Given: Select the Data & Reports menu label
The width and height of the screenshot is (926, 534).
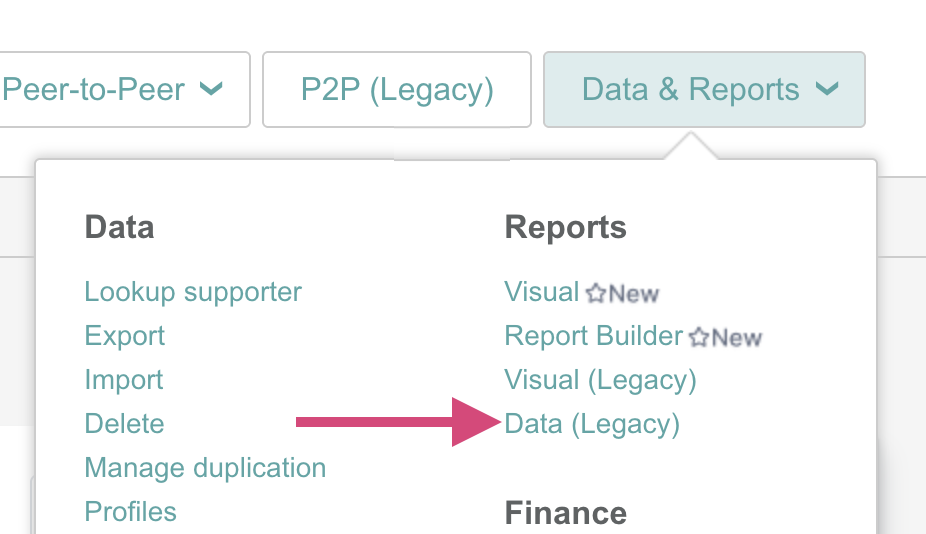Looking at the screenshot, I should [x=690, y=90].
